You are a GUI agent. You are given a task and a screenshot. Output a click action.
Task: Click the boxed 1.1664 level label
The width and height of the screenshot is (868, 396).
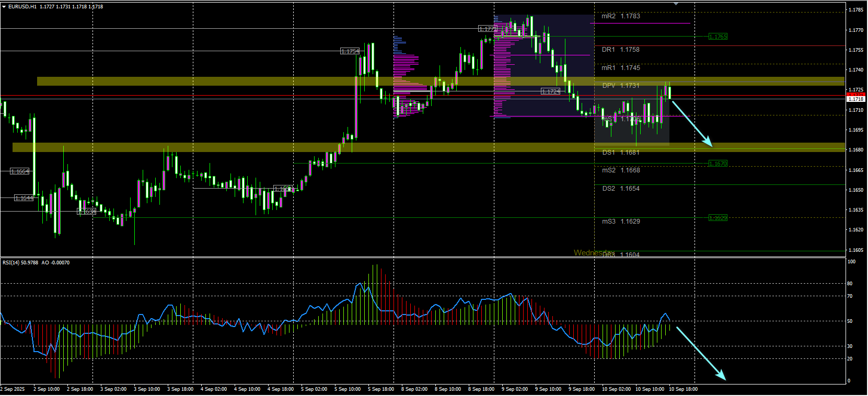pos(20,171)
